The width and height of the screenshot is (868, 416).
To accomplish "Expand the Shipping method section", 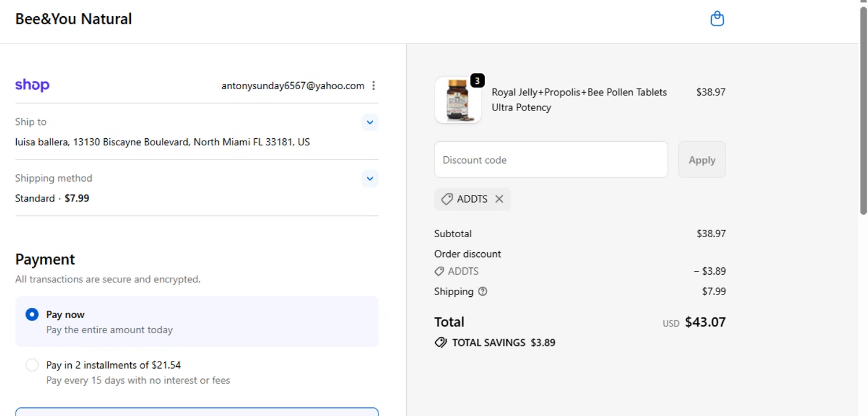I will click(x=370, y=178).
